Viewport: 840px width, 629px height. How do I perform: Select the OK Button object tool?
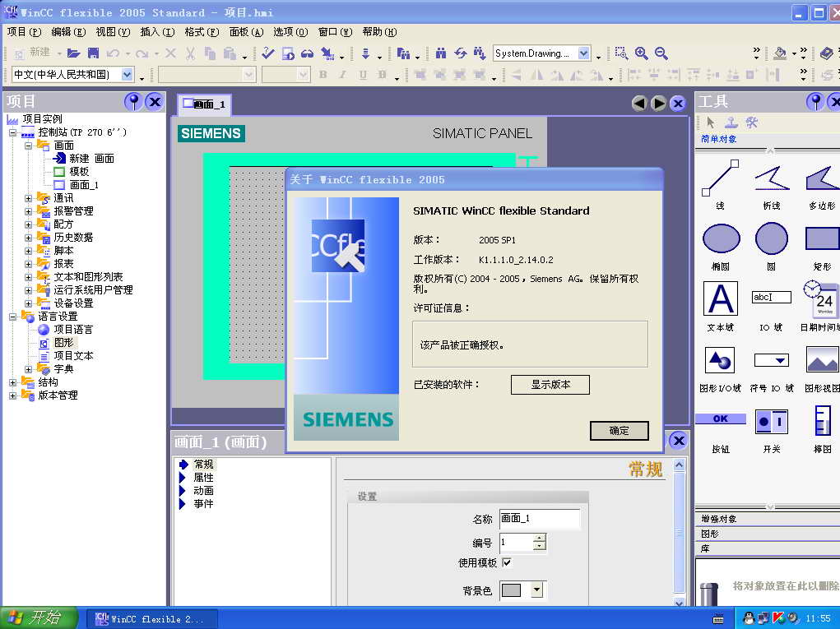[x=721, y=419]
